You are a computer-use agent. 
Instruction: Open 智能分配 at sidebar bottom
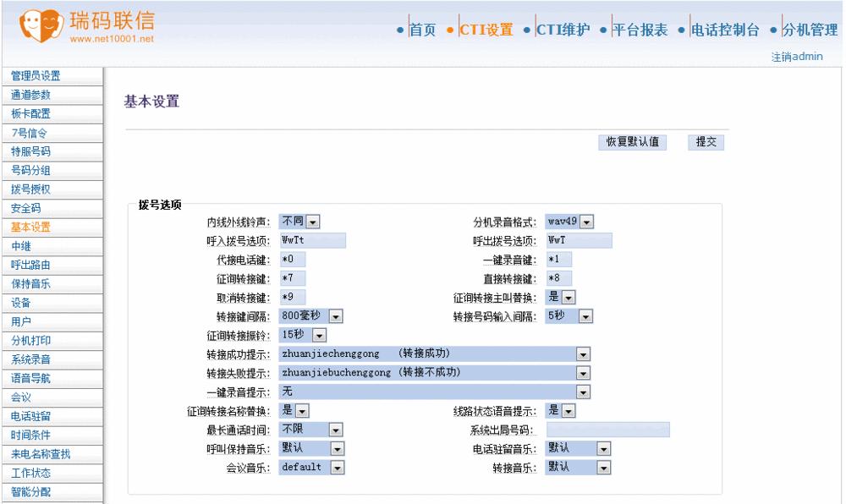click(x=32, y=491)
